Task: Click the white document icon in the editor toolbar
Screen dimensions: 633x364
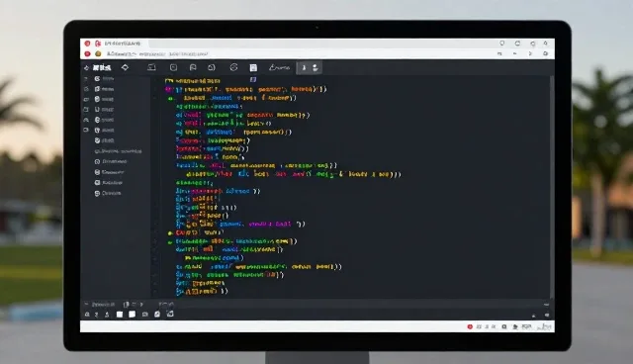Action: 253,68
